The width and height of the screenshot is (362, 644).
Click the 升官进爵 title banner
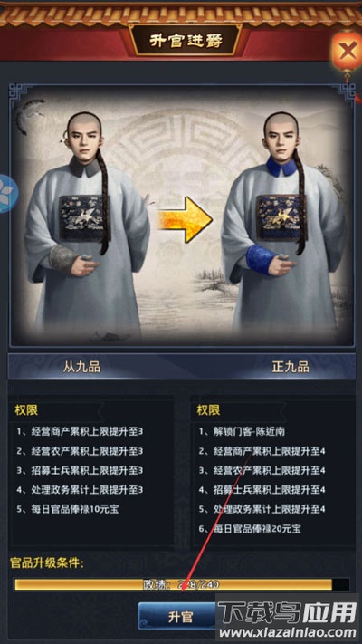(185, 40)
